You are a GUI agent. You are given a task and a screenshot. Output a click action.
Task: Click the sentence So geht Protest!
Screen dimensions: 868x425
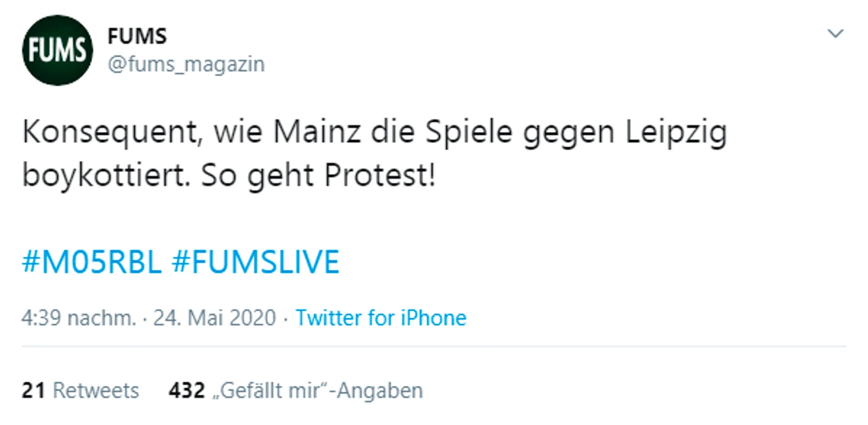(x=318, y=177)
